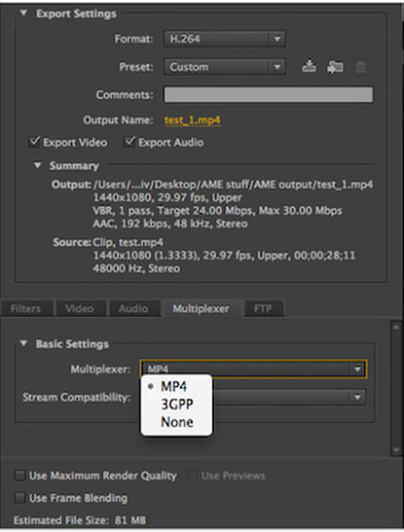
Task: Open the Preset dropdown showing Custom
Action: pyautogui.click(x=224, y=66)
